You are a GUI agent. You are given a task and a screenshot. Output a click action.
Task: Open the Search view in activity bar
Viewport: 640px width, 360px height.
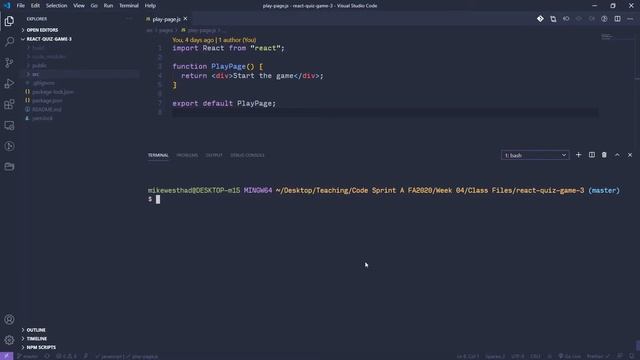click(9, 42)
